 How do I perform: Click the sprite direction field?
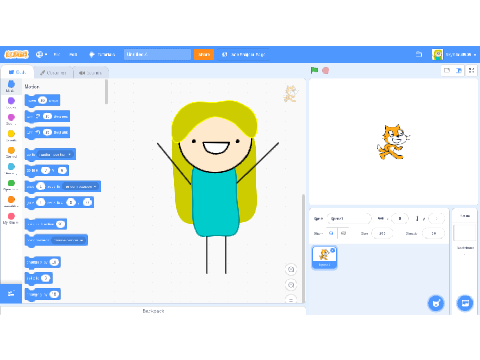[433, 233]
